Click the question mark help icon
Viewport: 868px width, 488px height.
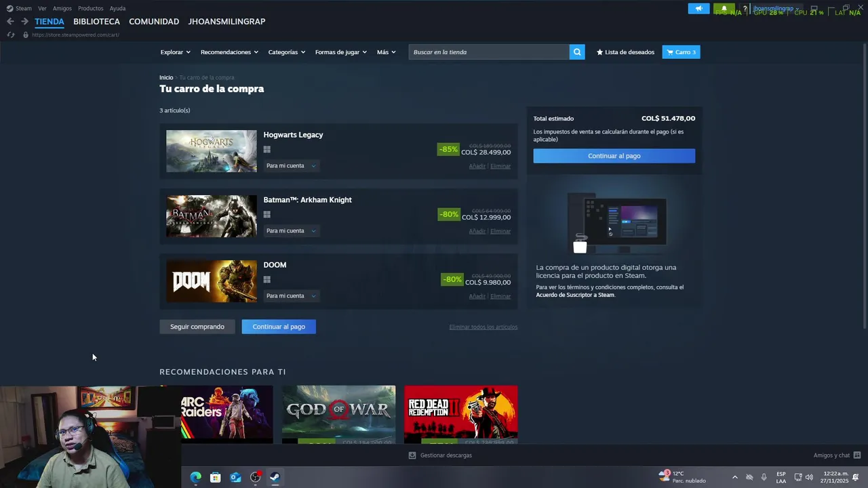pyautogui.click(x=745, y=9)
